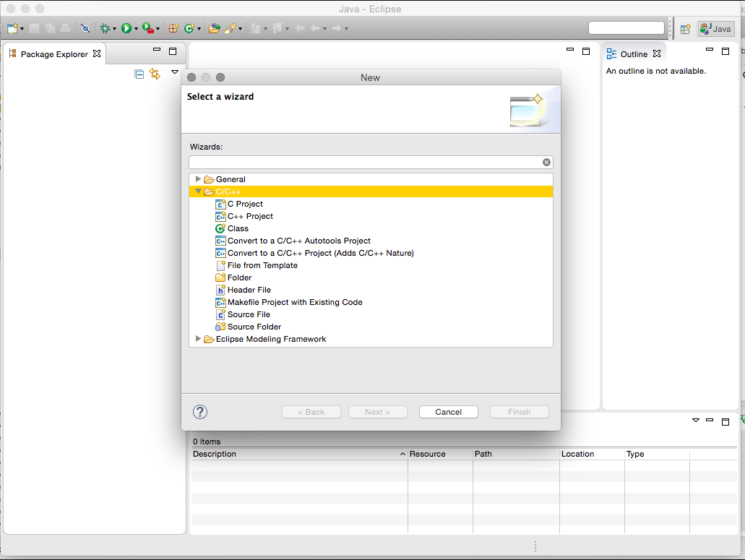Minimize the Package Explorer view
The width and height of the screenshot is (745, 560).
pyautogui.click(x=157, y=49)
